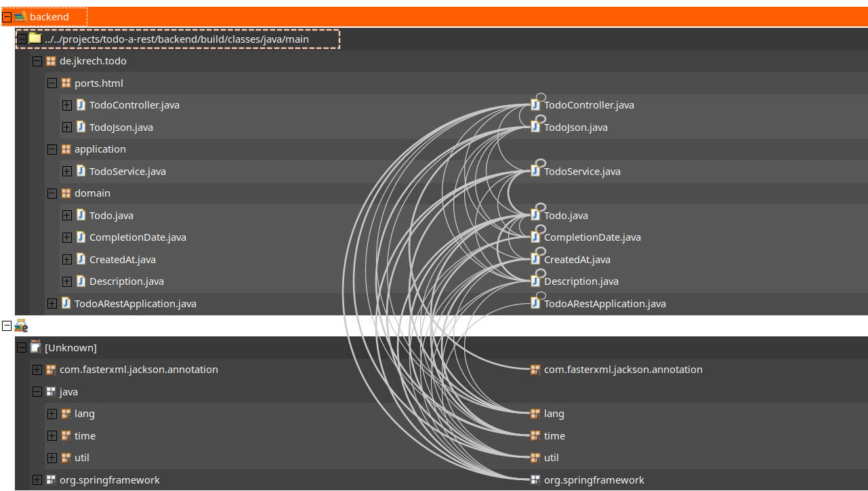Screen dimensions: 868x491
Task: Select right-side CompletionDate.java label
Action: pyautogui.click(x=592, y=237)
